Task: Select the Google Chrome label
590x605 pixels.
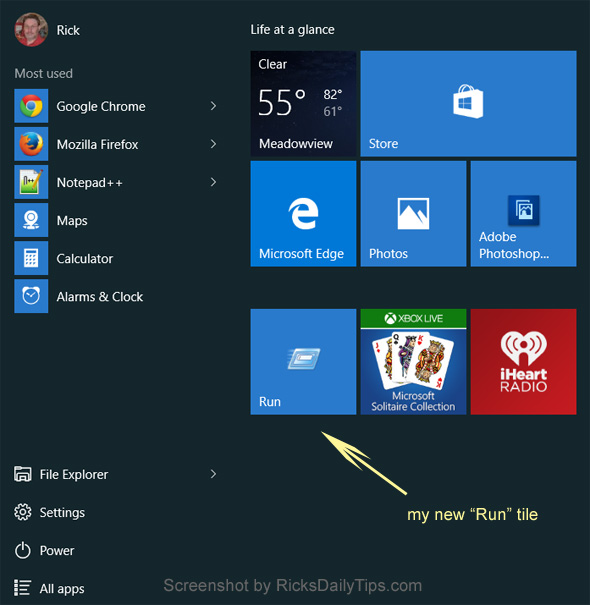Action: [101, 106]
